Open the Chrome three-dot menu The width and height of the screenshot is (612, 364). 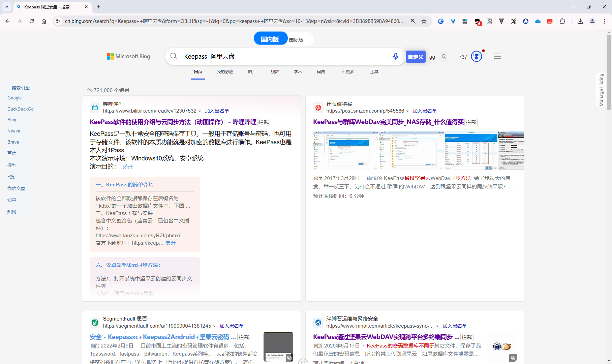point(605,21)
